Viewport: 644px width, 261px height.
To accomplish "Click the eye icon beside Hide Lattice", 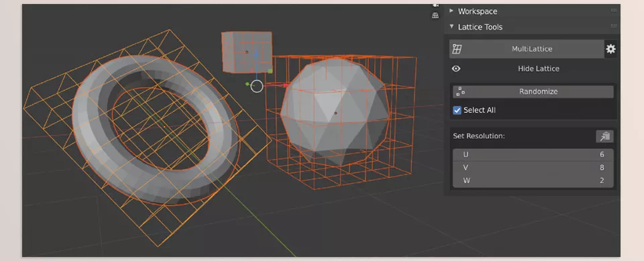I will tap(456, 68).
